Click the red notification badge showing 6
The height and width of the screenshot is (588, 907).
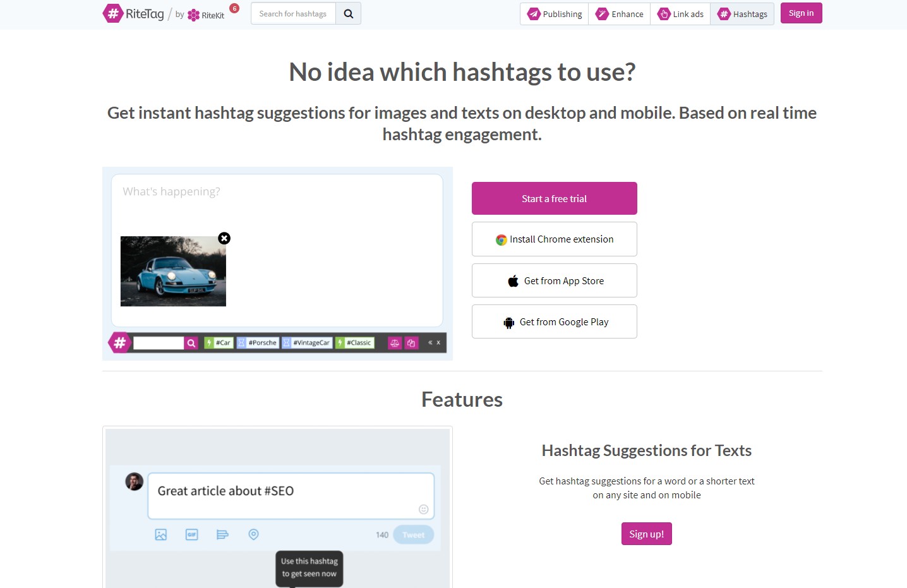point(234,8)
